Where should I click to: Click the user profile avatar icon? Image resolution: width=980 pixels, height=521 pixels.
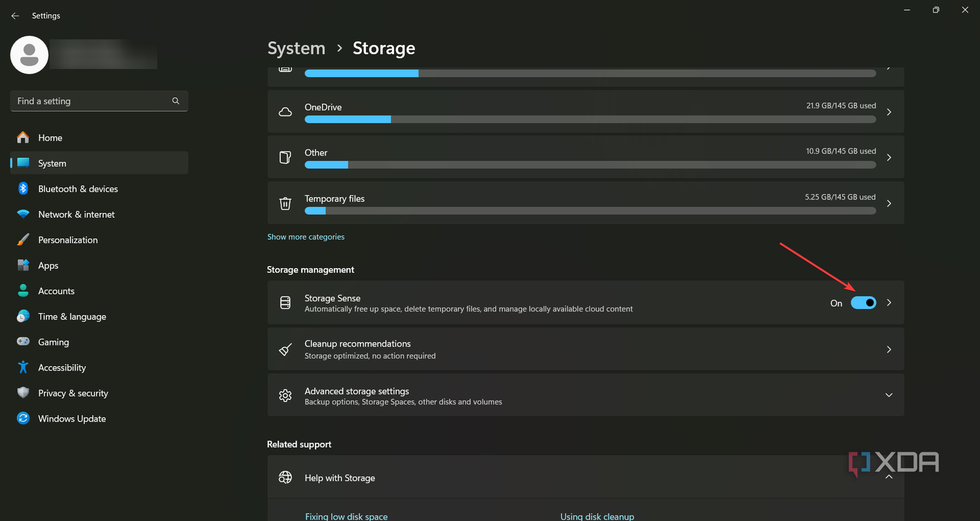point(29,55)
